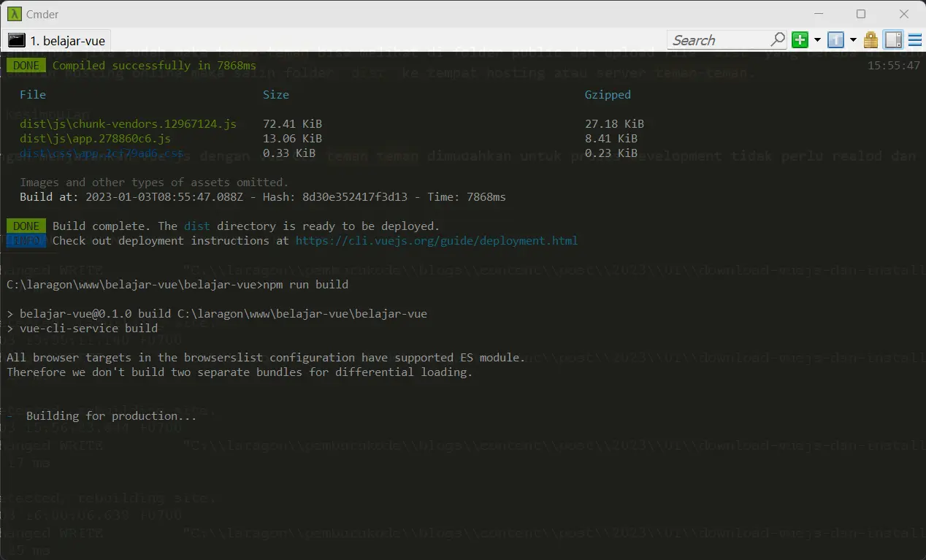The height and width of the screenshot is (560, 926).
Task: Click the Gzipped column header
Action: (x=608, y=95)
